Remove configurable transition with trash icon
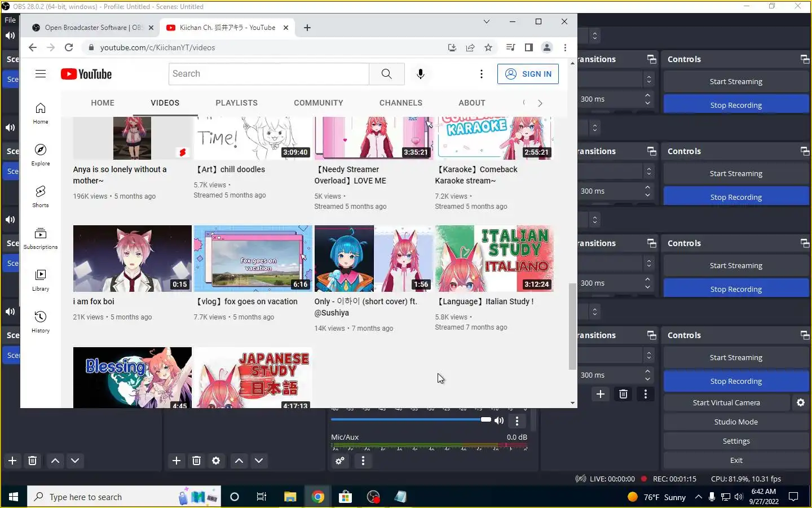 click(623, 394)
